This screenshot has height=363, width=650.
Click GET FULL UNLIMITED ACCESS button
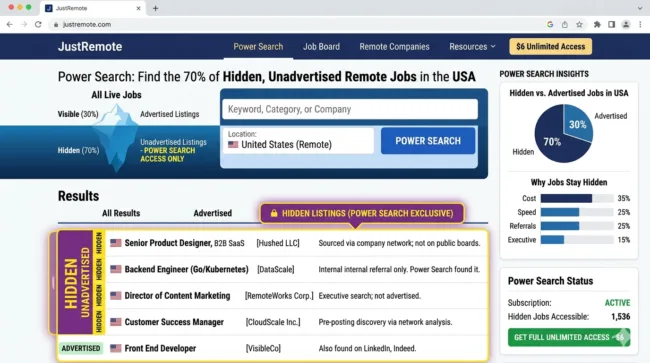coord(569,337)
